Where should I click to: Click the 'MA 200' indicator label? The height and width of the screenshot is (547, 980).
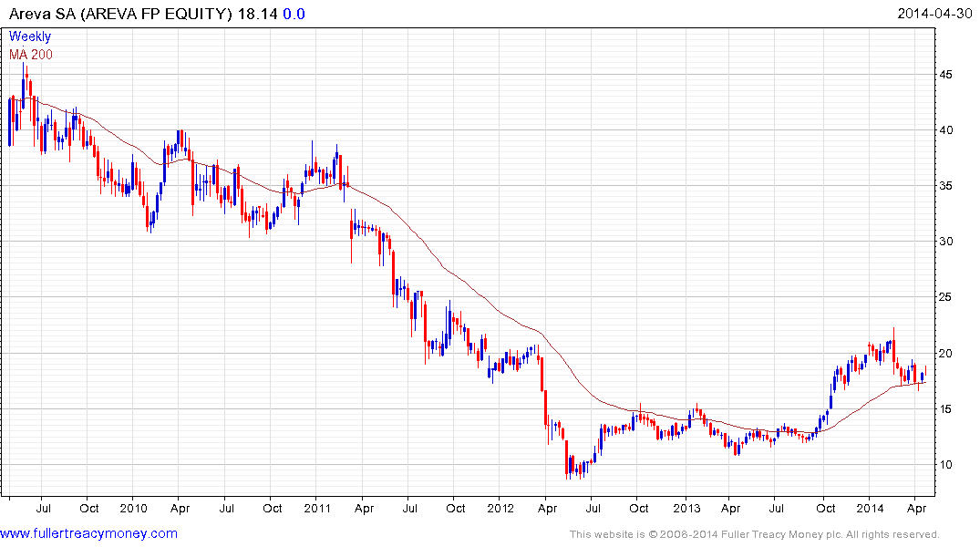pyautogui.click(x=31, y=55)
